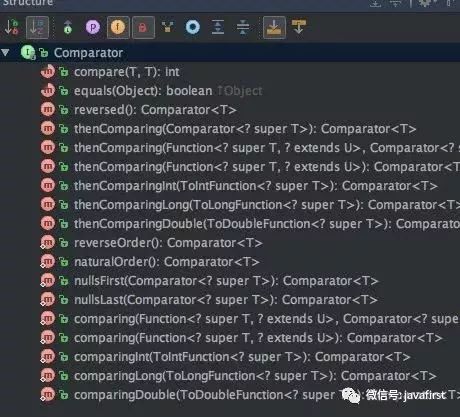Click public lock icon on thenComparingDouble row

64,224
